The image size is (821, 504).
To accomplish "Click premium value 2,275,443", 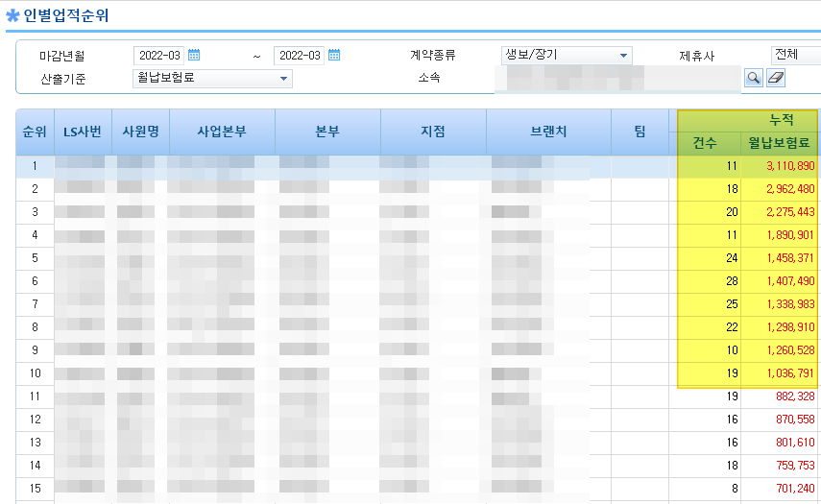I will click(x=790, y=212).
